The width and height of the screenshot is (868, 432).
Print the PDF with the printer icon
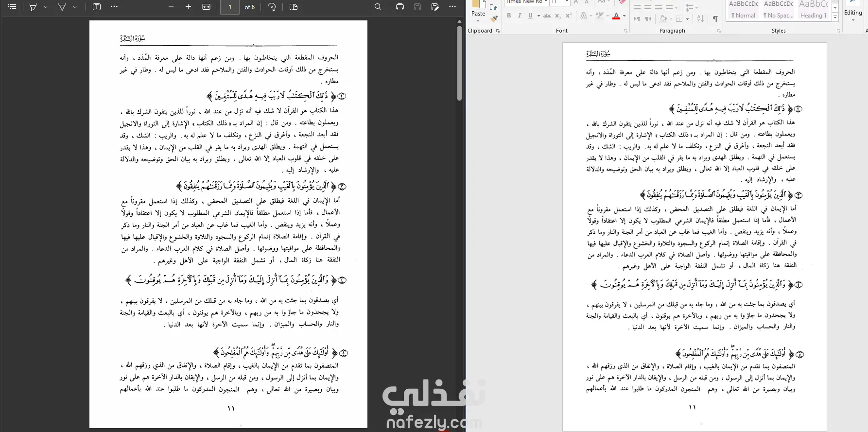400,7
